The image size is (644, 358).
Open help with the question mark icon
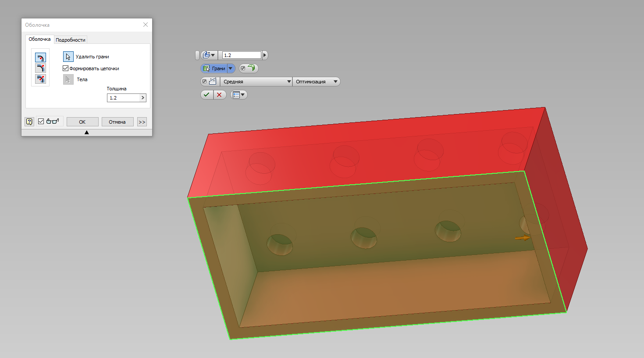[x=29, y=122]
